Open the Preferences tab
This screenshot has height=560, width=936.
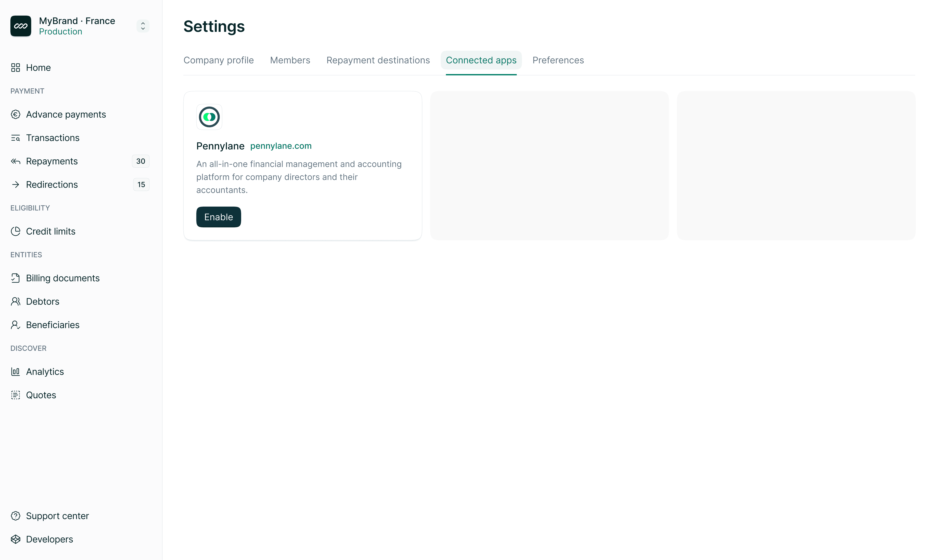pos(558,60)
